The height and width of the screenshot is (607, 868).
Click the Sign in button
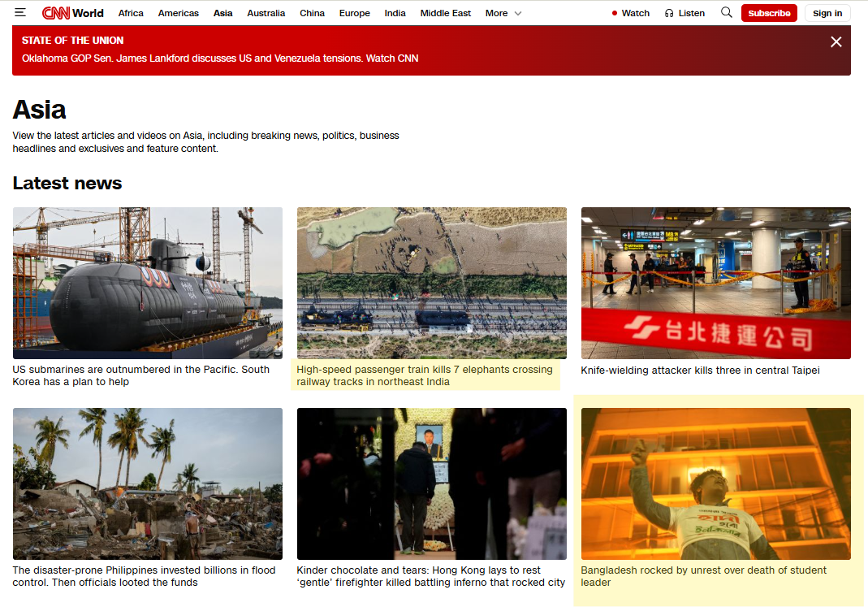tap(827, 13)
